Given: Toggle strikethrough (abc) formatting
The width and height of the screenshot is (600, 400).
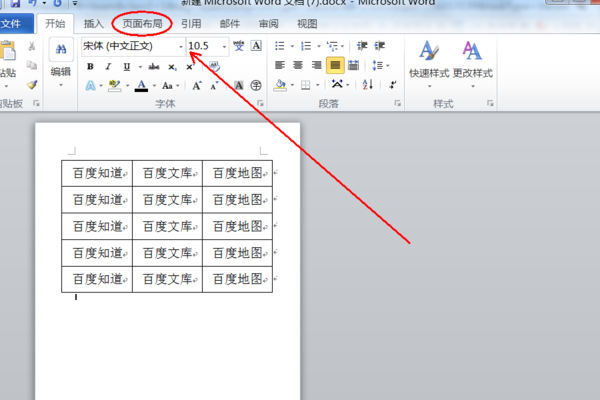Looking at the screenshot, I should click(x=154, y=67).
